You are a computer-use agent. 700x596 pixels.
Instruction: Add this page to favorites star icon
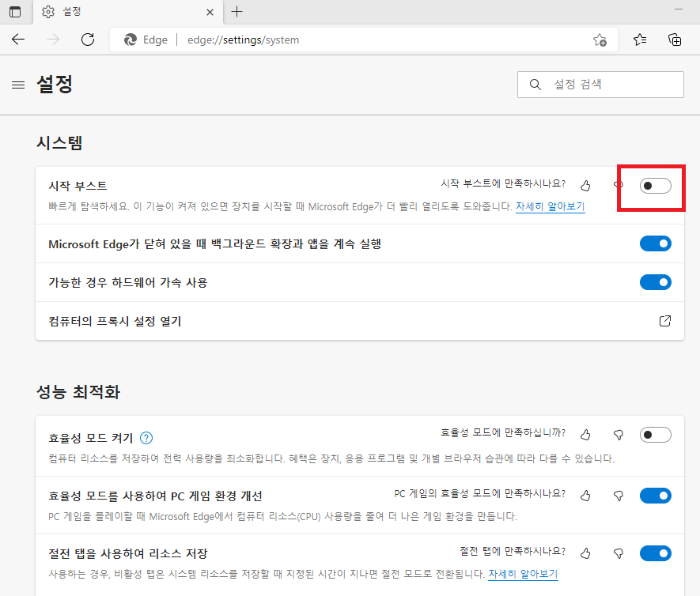(600, 40)
